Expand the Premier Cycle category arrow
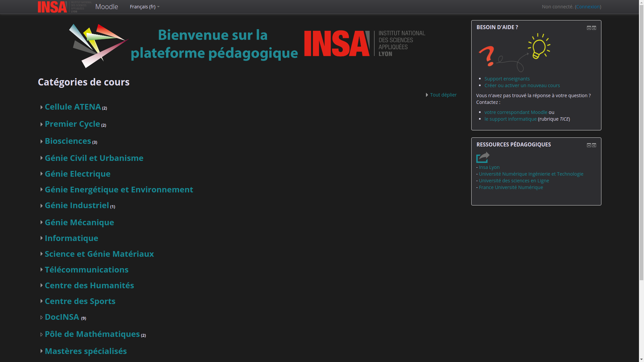Viewport: 644px width, 362px height. click(x=41, y=124)
